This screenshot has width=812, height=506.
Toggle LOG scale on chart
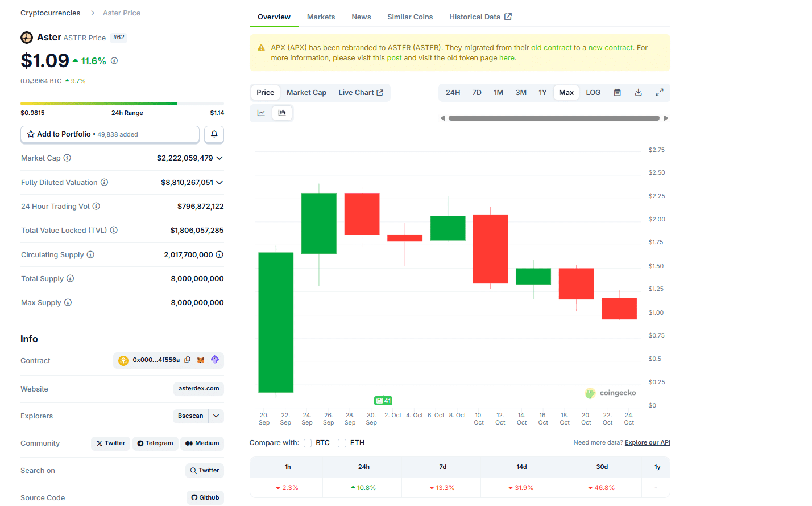pyautogui.click(x=593, y=92)
